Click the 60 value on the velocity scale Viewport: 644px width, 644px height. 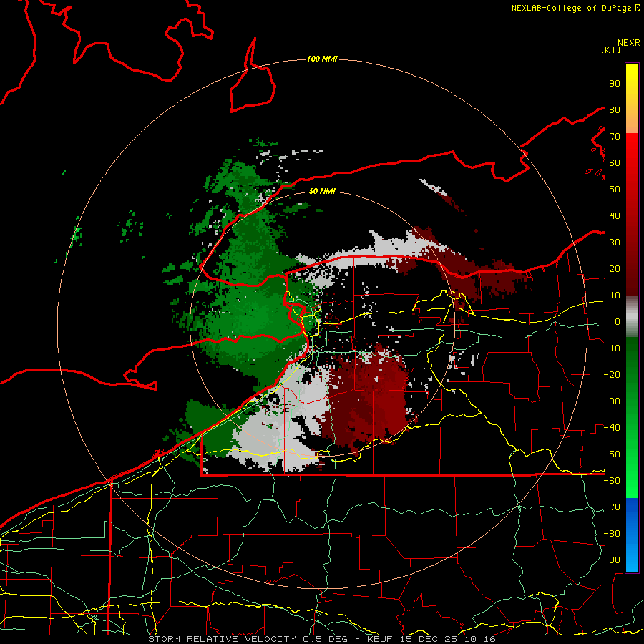coord(615,162)
